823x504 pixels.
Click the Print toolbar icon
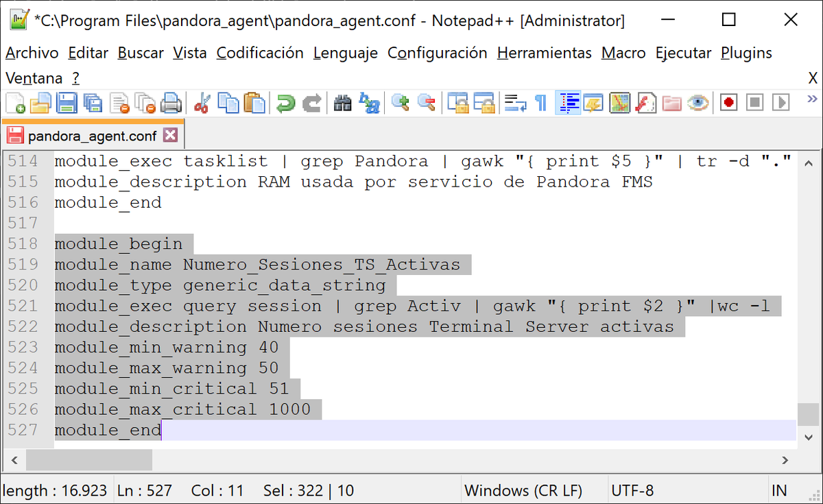pyautogui.click(x=171, y=103)
